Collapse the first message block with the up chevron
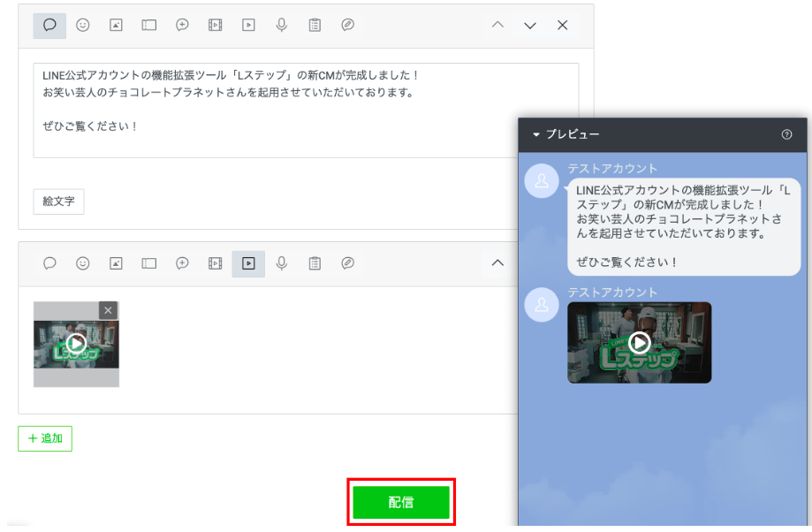The height and width of the screenshot is (532, 812). coord(497,26)
